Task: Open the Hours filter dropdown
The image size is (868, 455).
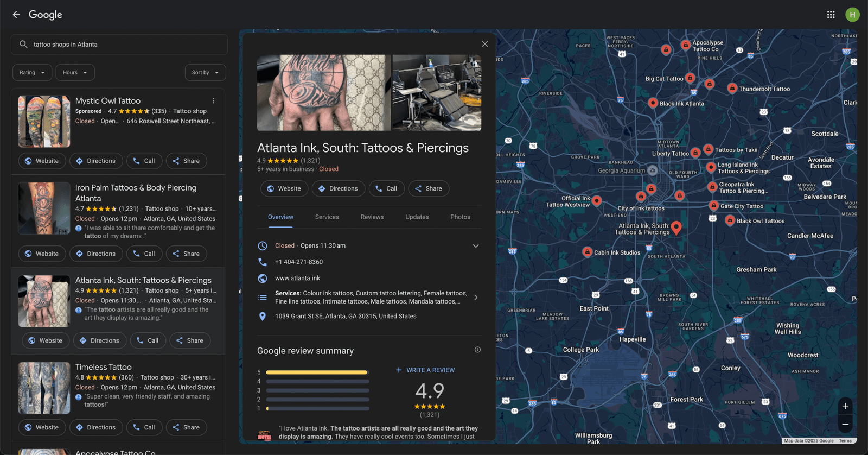Action: [x=75, y=73]
